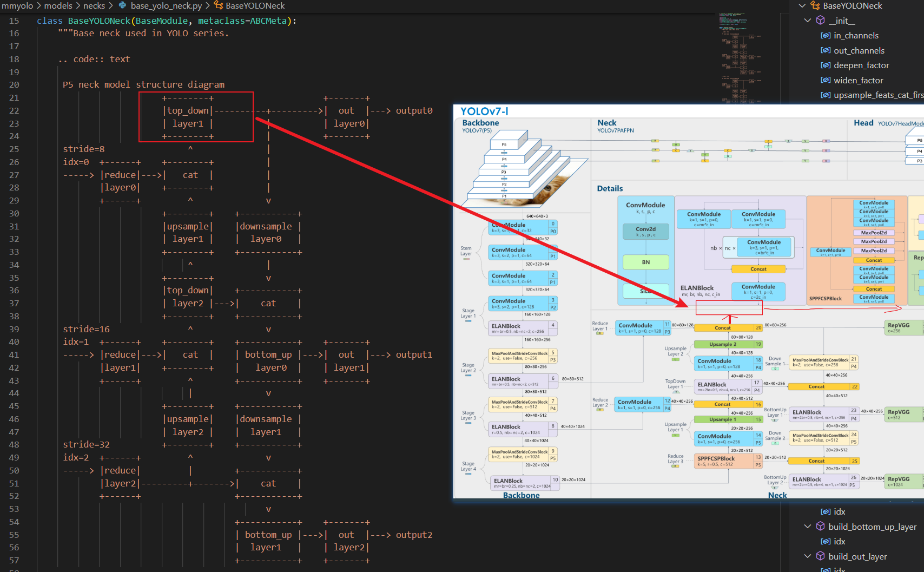
Task: Click the deepen_factor variable symbol icon
Action: click(826, 65)
